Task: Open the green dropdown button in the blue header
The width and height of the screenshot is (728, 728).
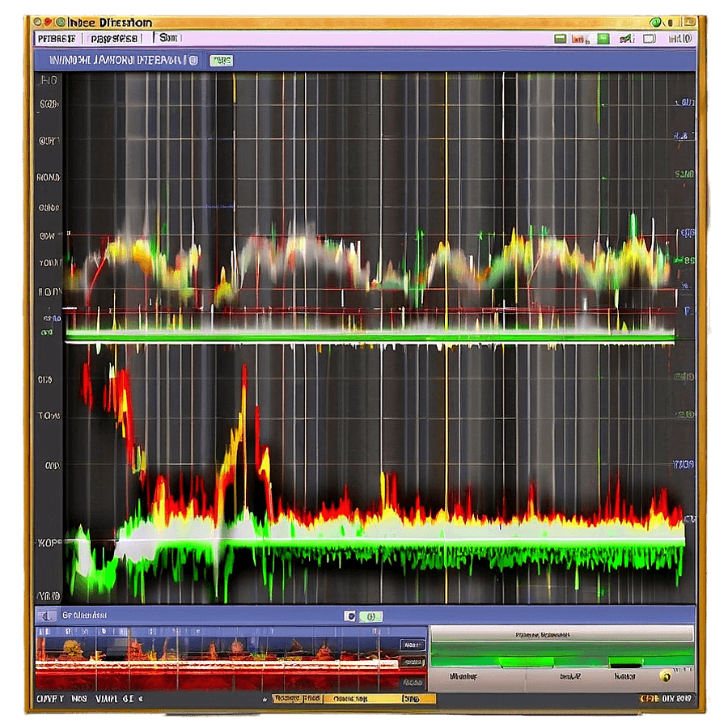Action: (221, 60)
